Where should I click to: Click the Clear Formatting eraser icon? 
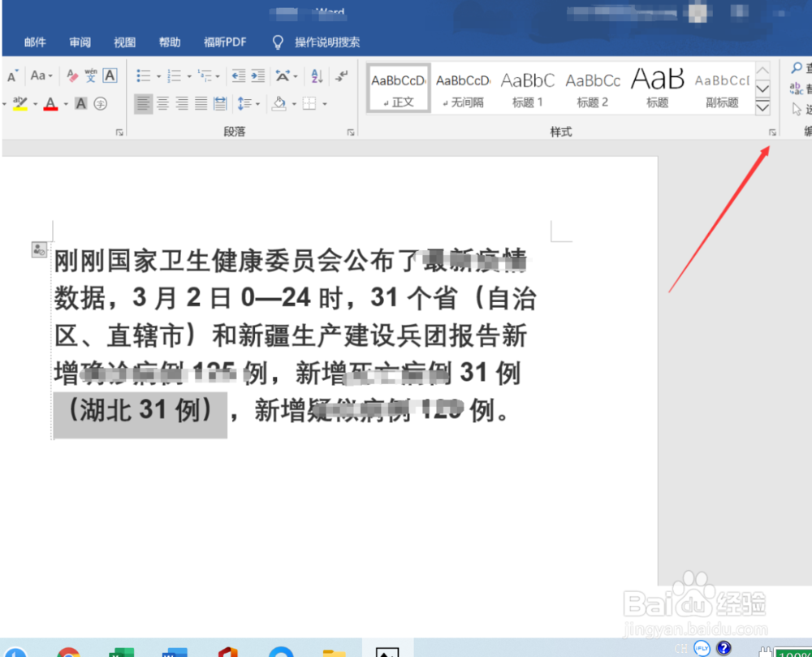72,76
